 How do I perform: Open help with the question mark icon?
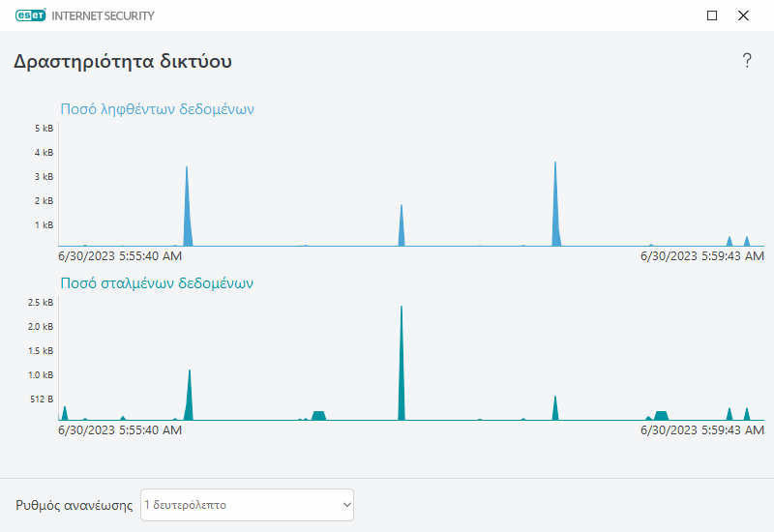[x=747, y=61]
